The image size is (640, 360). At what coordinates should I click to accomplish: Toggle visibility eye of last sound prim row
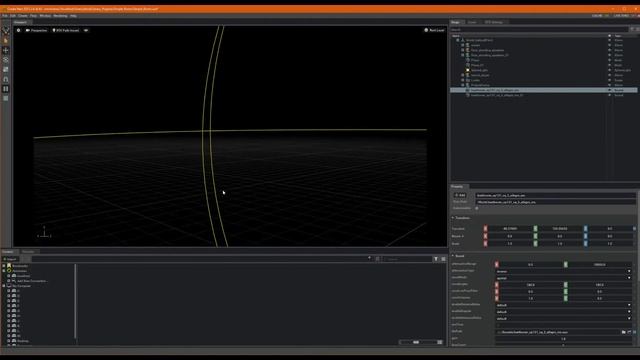pos(610,95)
